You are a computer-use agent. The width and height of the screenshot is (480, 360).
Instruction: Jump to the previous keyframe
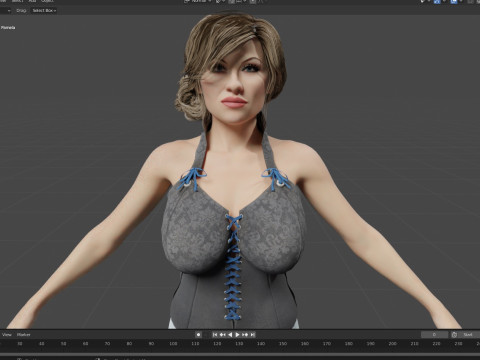click(x=222, y=335)
